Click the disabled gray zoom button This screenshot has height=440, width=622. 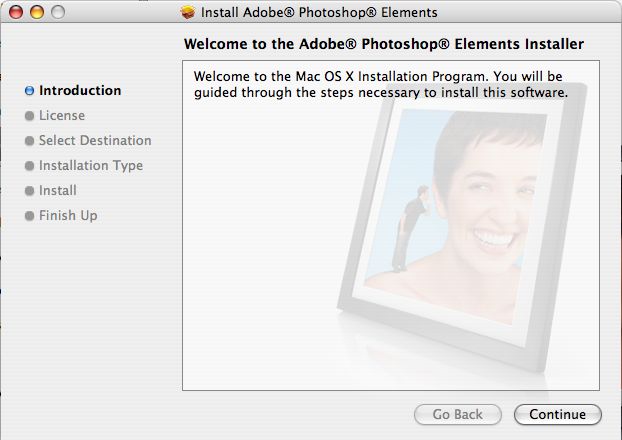[x=58, y=12]
